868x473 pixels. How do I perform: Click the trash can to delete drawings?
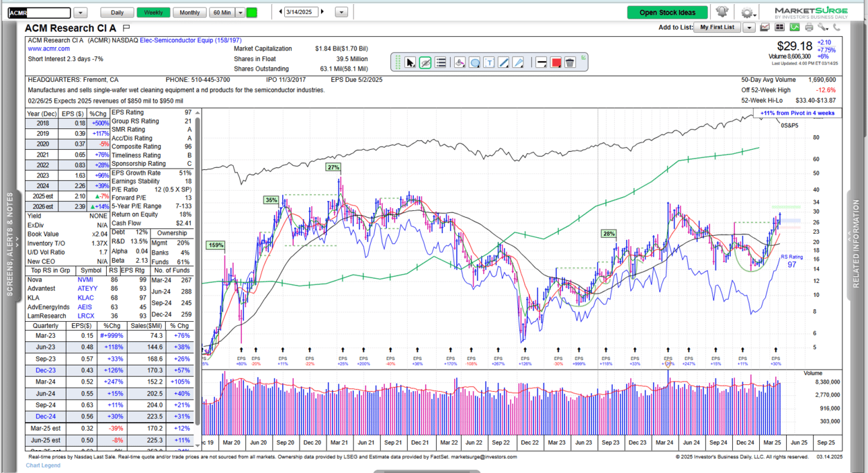(570, 62)
